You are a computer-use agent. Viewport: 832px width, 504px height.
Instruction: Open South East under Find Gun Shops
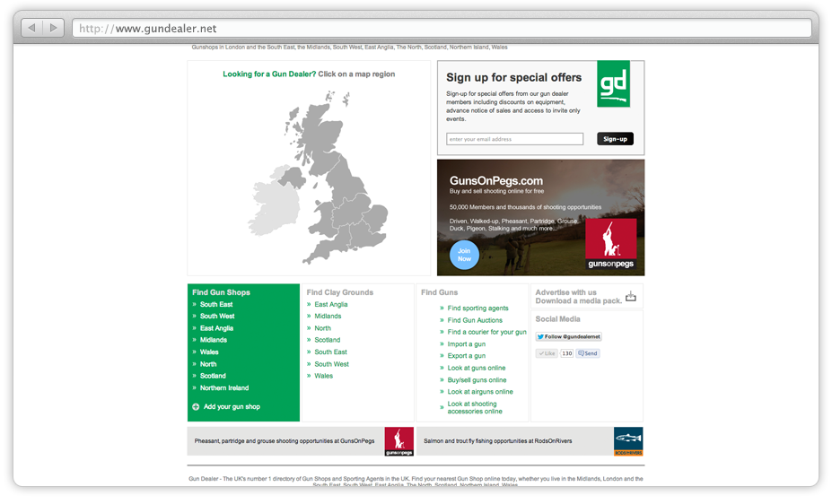(216, 304)
